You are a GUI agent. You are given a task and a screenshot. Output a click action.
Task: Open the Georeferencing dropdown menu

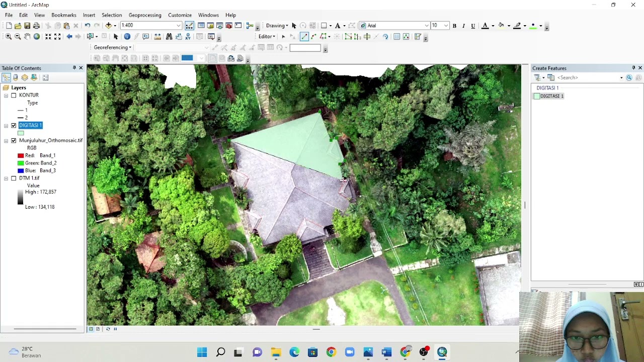click(x=112, y=47)
